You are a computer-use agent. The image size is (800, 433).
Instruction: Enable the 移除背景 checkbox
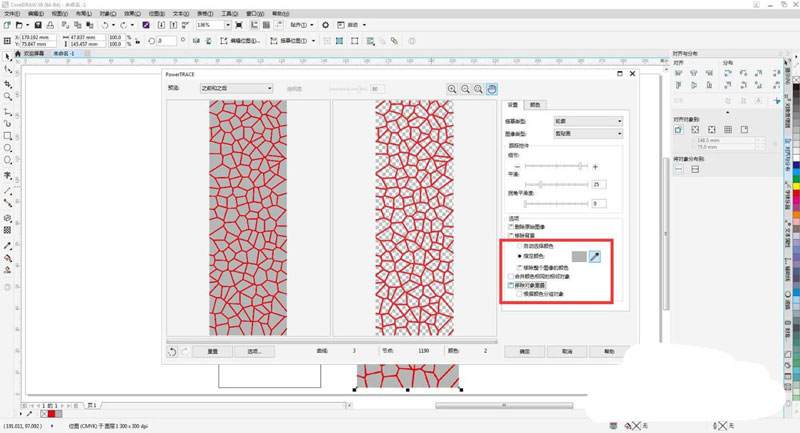(x=511, y=235)
